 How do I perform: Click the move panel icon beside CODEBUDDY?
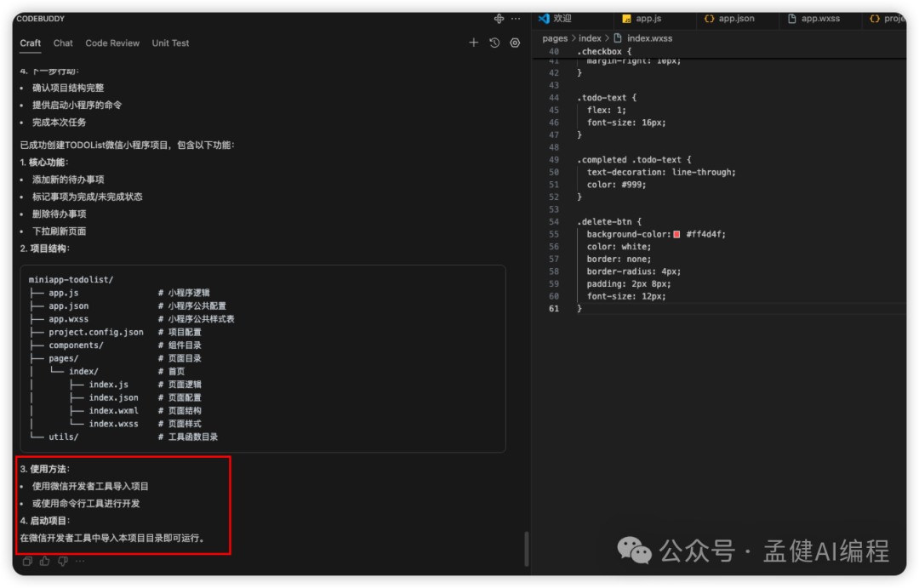click(499, 19)
